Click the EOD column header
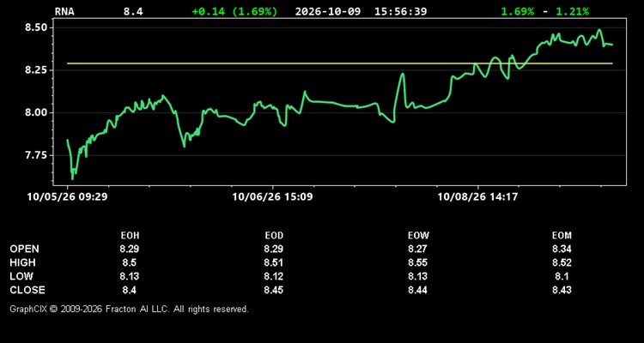Screen dimensions: 644x343 point(274,236)
